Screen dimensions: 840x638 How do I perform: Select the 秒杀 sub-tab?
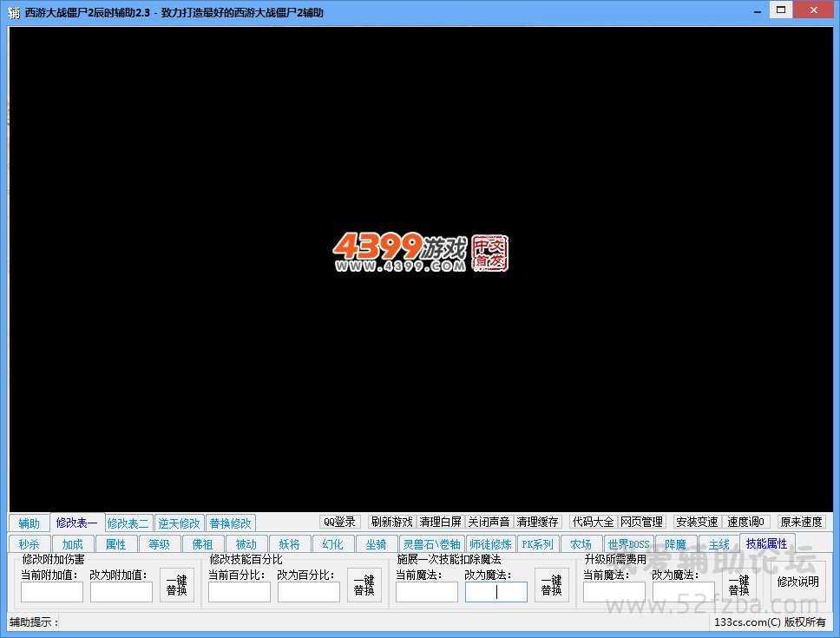click(29, 544)
